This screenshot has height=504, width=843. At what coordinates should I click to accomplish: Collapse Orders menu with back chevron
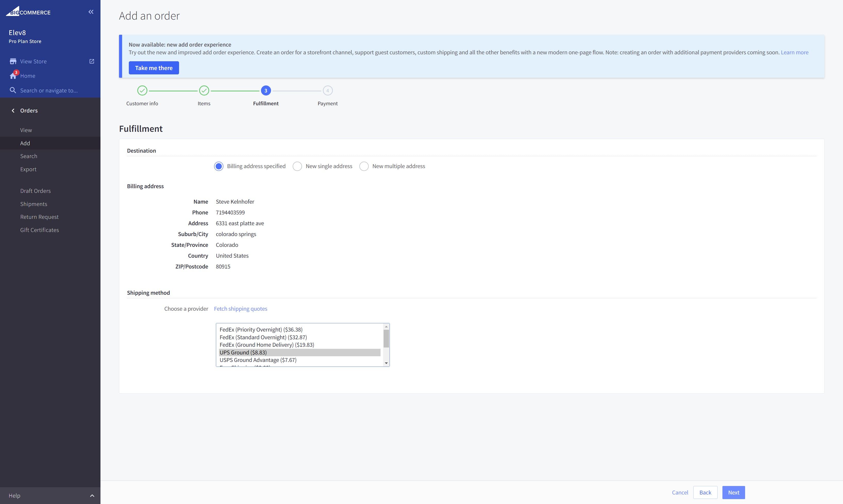coord(13,111)
